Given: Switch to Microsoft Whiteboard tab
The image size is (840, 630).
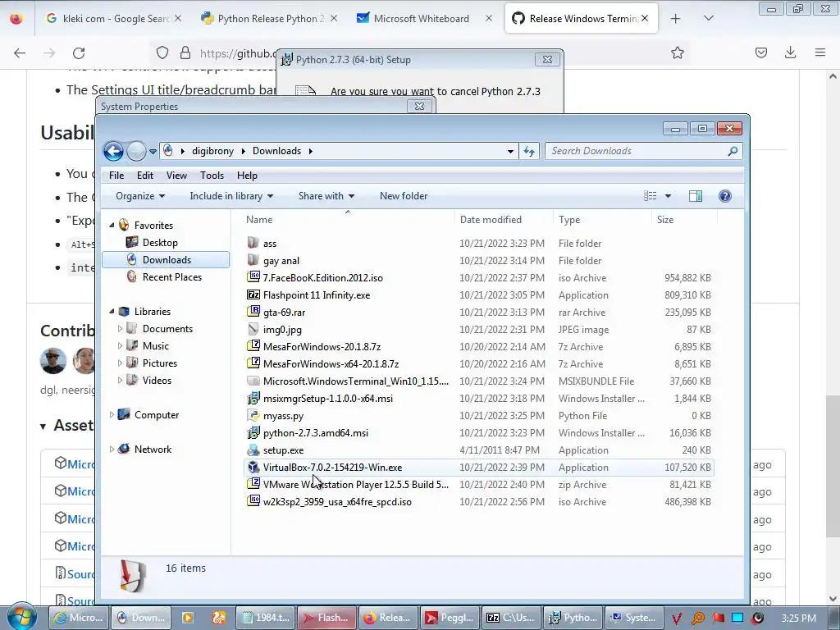Looking at the screenshot, I should pyautogui.click(x=421, y=19).
